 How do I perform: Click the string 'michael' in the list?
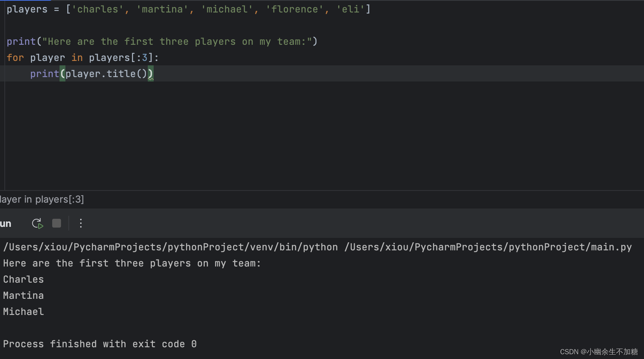(227, 9)
